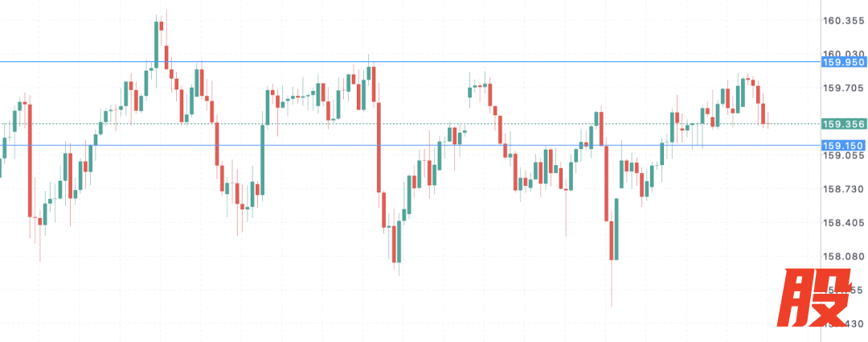
Task: Select the 159.950 blue price label
Action: [843, 62]
